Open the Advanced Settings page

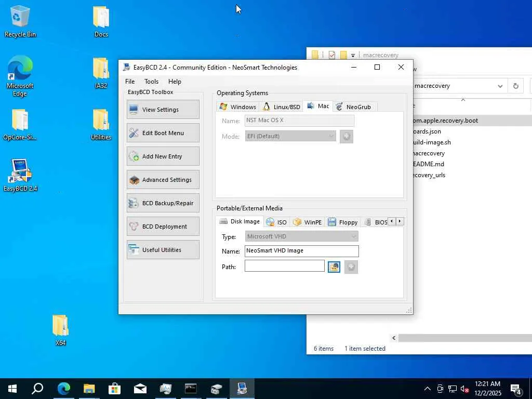coord(163,180)
